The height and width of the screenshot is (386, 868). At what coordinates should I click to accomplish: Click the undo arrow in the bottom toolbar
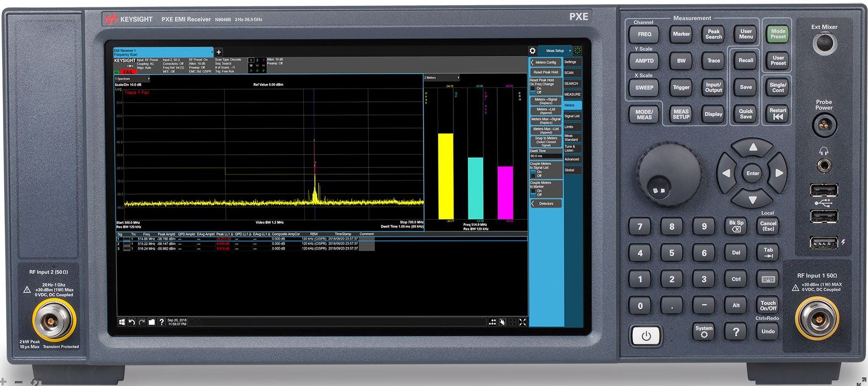pyautogui.click(x=132, y=322)
